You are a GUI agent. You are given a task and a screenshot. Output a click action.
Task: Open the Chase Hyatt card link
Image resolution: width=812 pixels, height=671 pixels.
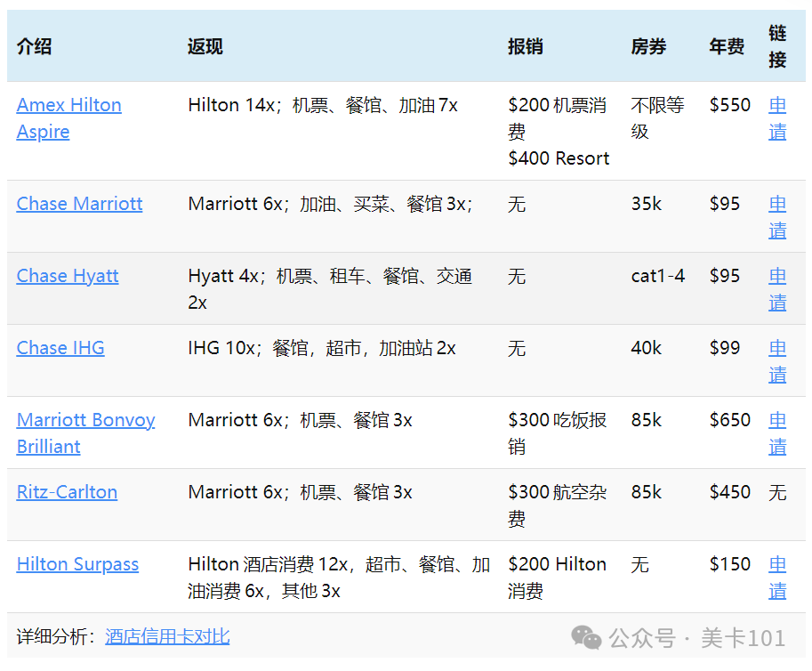[x=68, y=276]
